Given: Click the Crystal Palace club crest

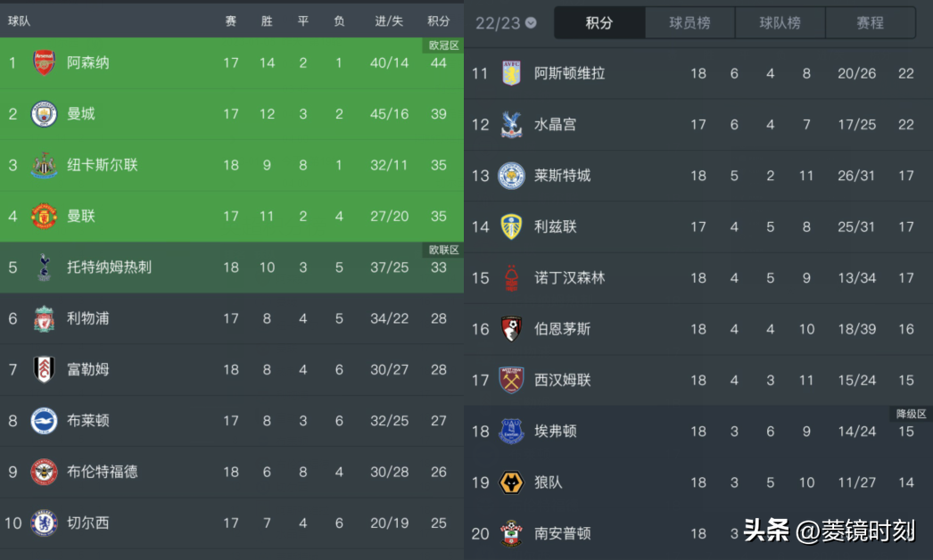Looking at the screenshot, I should [511, 125].
